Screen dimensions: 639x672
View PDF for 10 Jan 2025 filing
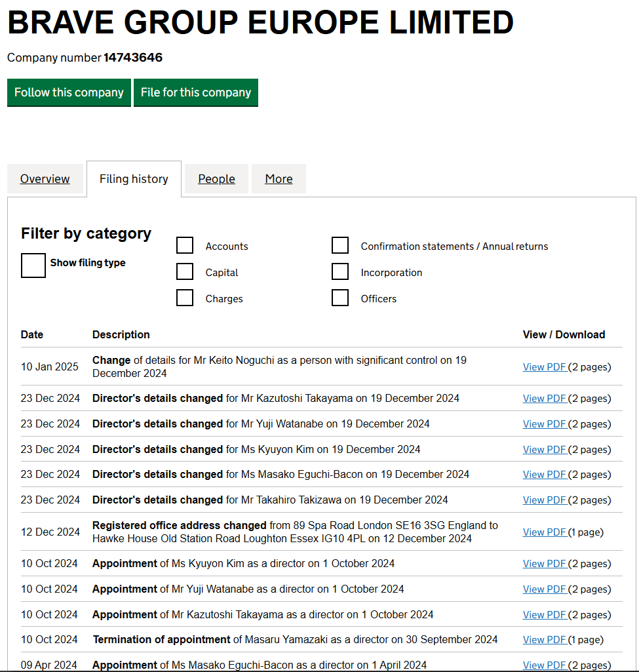[545, 367]
